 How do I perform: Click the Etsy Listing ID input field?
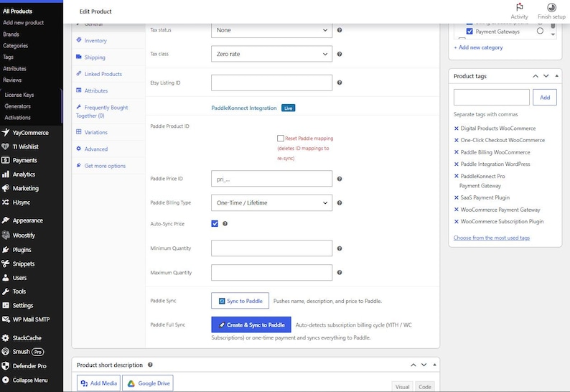pos(271,83)
